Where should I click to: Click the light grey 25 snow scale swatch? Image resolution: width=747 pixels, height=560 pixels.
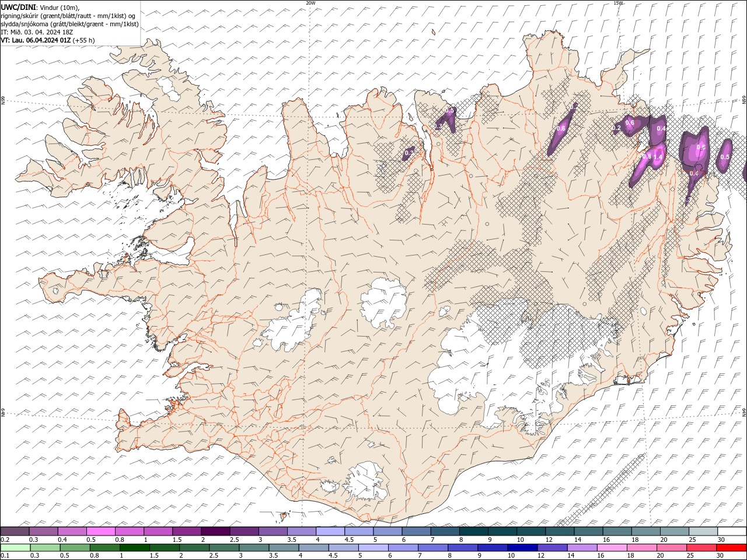703,531
